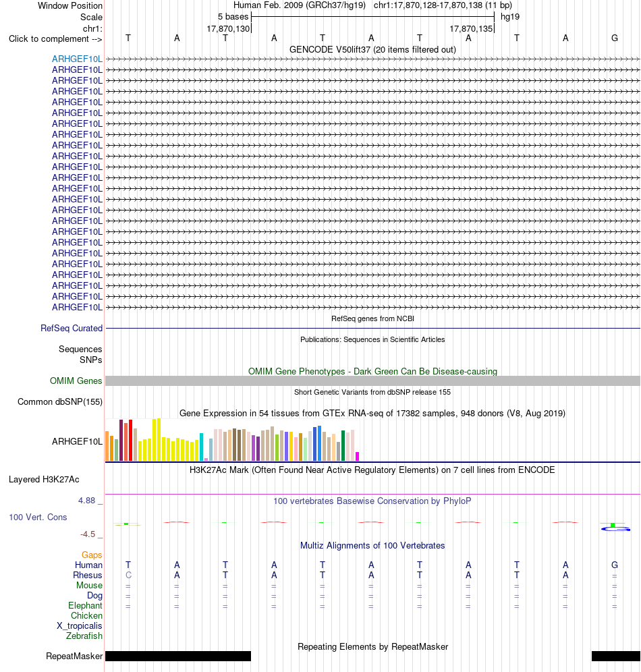Click the chr1:17,870,128-17,870,138 (11 bp) header
The height and width of the screenshot is (672, 641).
point(443,5)
